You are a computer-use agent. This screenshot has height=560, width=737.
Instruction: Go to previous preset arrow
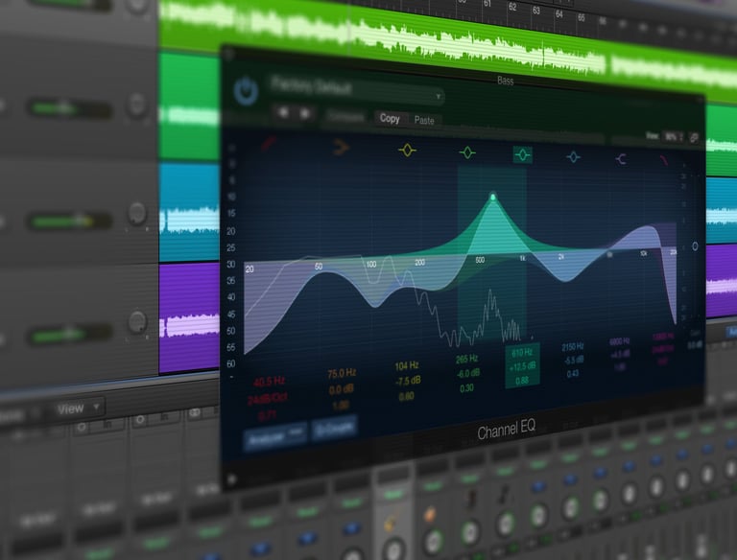[283, 113]
